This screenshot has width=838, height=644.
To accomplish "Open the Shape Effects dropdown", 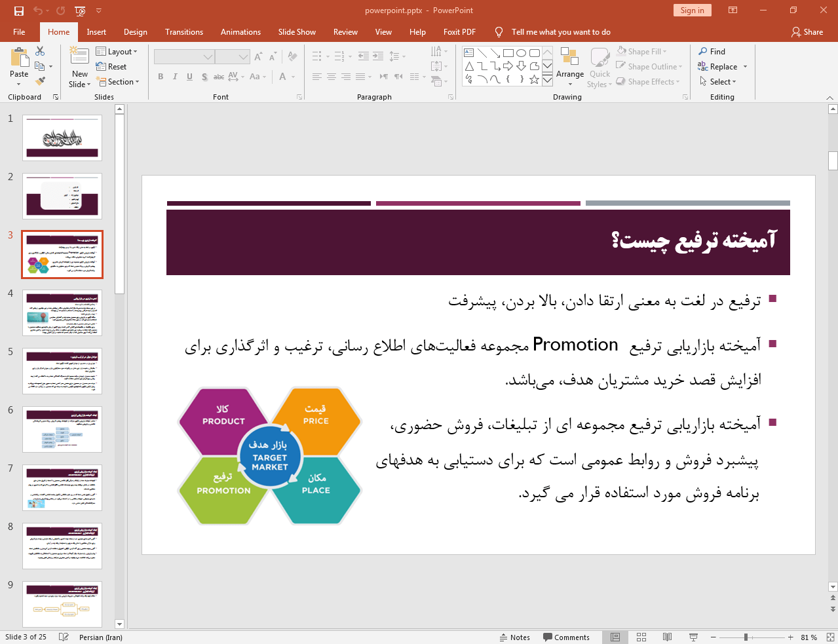I will point(648,82).
